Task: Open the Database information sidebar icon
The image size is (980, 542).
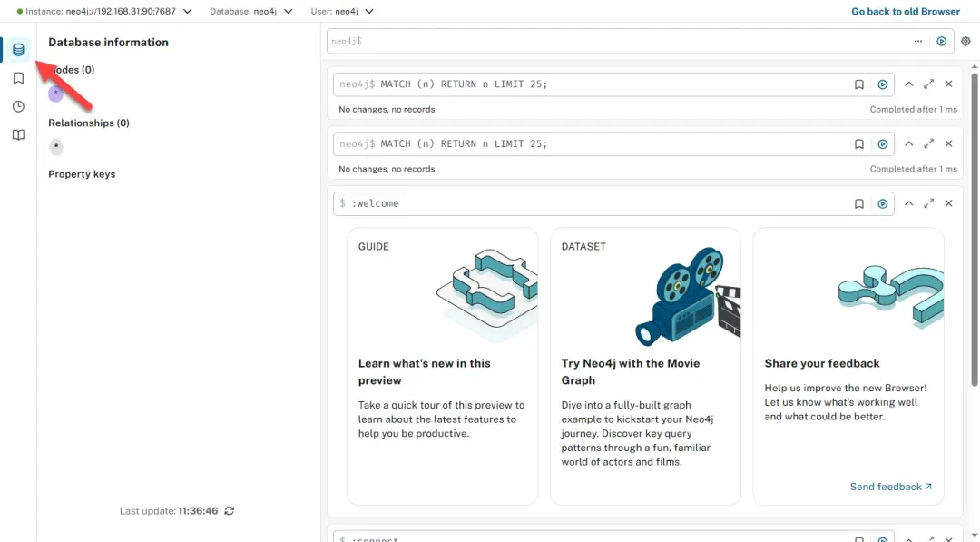Action: pos(18,50)
